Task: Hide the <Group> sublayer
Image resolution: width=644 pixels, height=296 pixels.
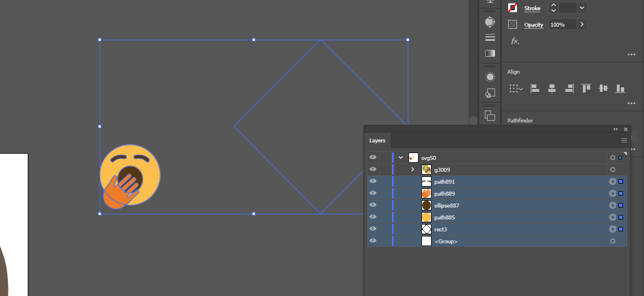Action: [x=373, y=241]
